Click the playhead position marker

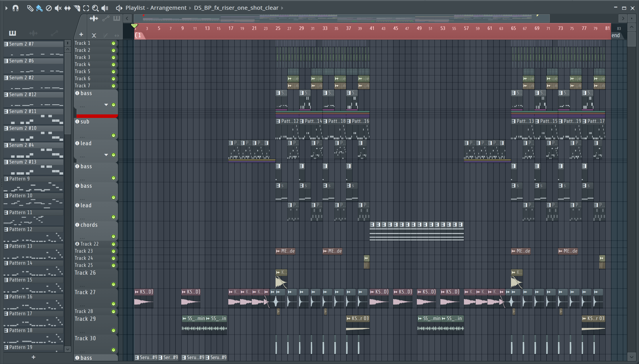(x=134, y=26)
